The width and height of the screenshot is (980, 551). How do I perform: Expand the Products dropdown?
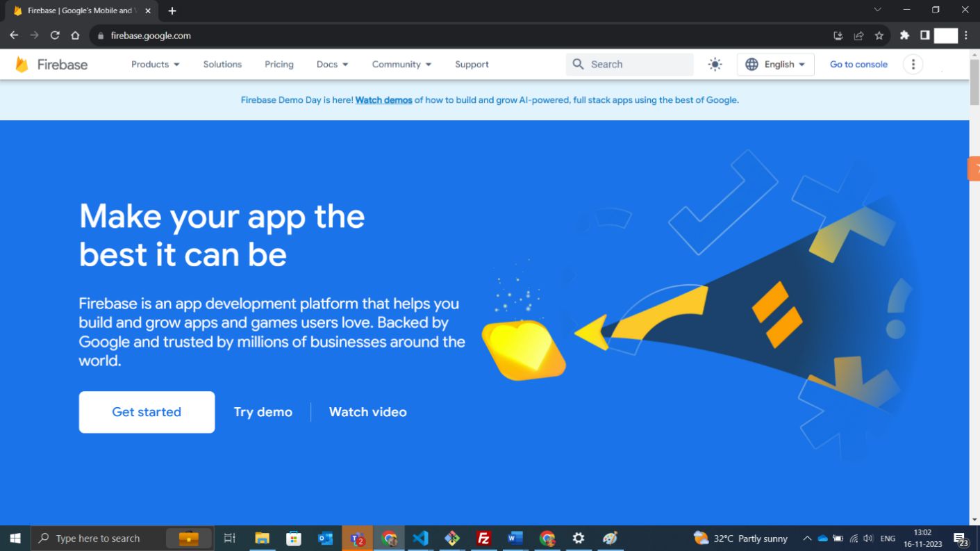pos(156,64)
